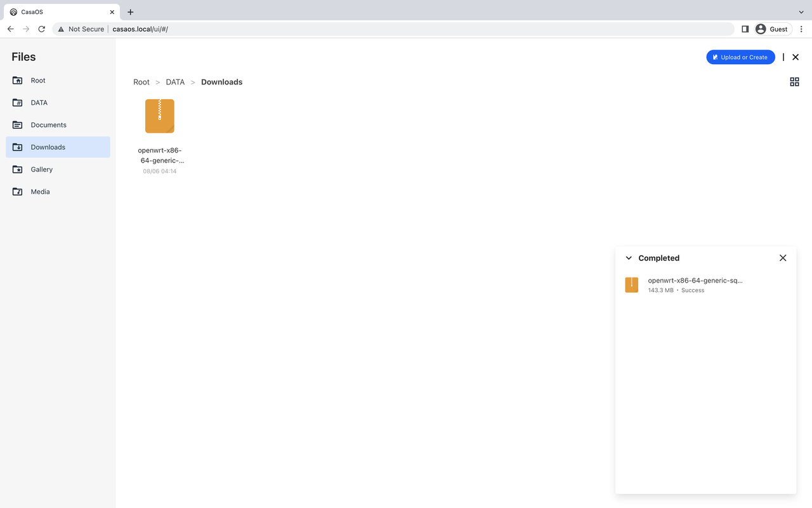Switch to grid view layout icon
Screen dimensions: 812x508
pos(794,82)
